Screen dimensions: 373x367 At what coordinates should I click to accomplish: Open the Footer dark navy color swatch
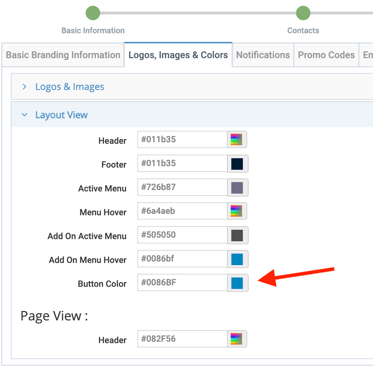point(237,164)
